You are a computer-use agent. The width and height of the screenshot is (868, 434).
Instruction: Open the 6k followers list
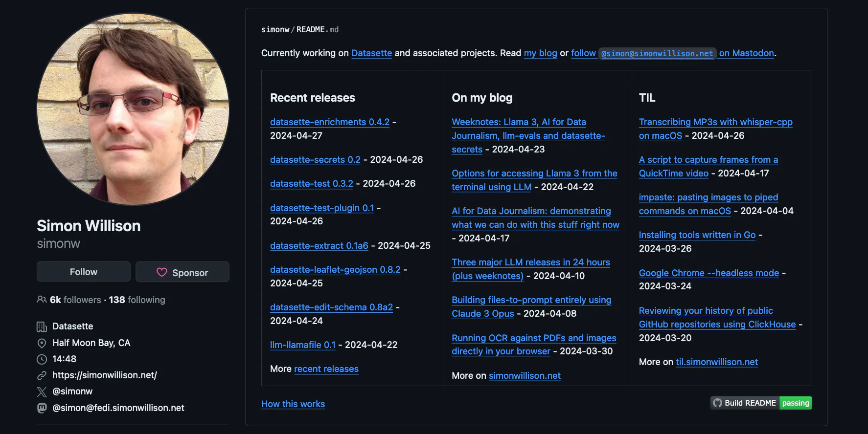(x=75, y=300)
